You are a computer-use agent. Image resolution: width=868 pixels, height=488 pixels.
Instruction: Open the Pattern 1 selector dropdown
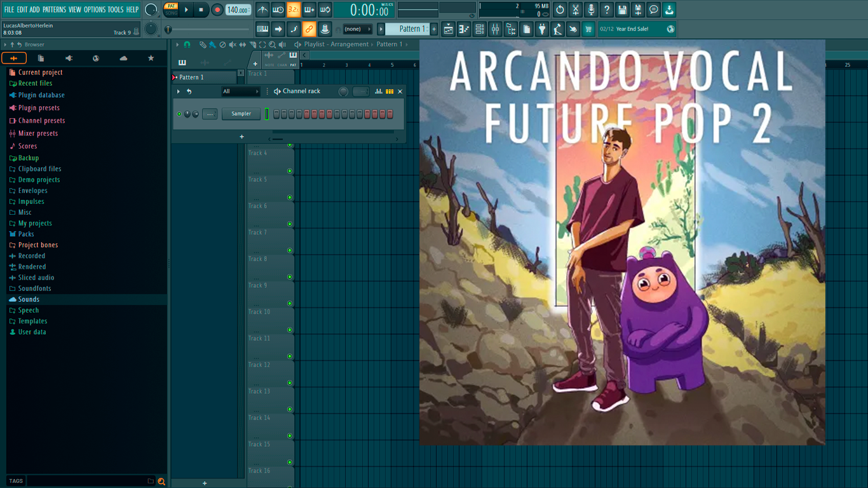click(x=407, y=29)
